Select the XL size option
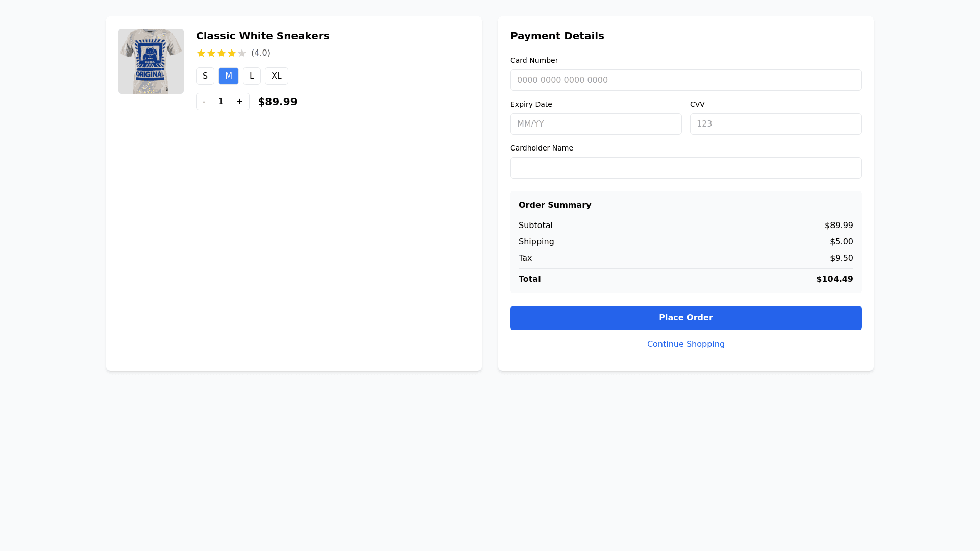The width and height of the screenshot is (980, 551). click(276, 76)
